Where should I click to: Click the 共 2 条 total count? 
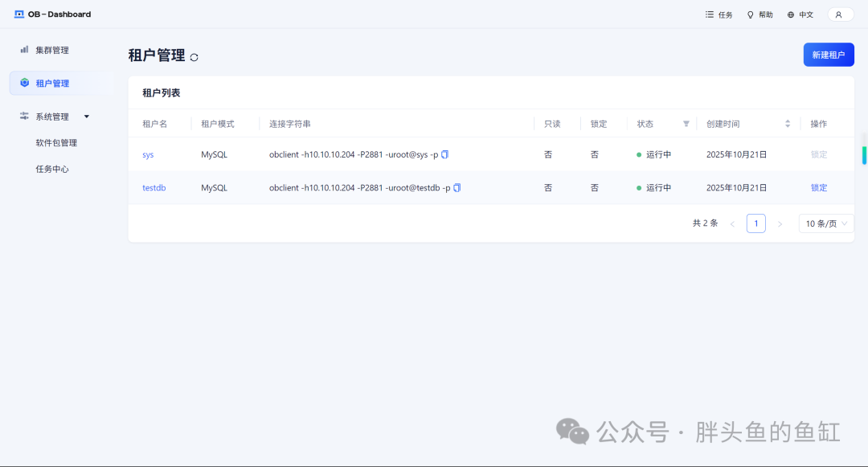coord(706,223)
